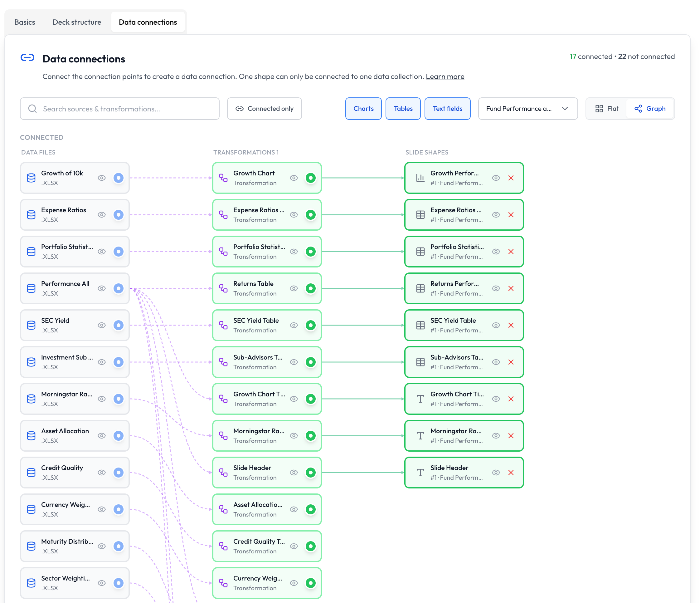700x603 pixels.
Task: Select the Growth Chart Title transformation card
Action: tap(267, 399)
